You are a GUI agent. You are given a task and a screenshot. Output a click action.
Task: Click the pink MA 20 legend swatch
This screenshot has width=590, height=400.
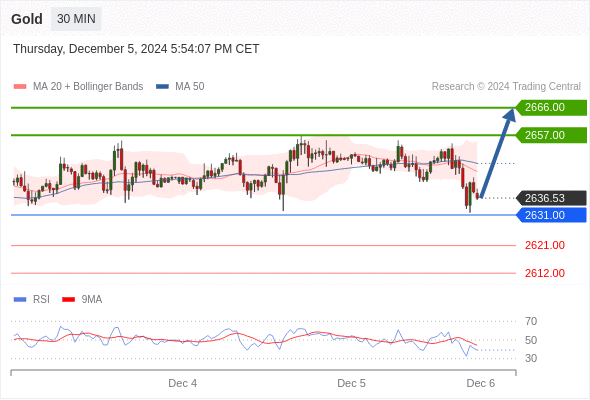pyautogui.click(x=20, y=87)
